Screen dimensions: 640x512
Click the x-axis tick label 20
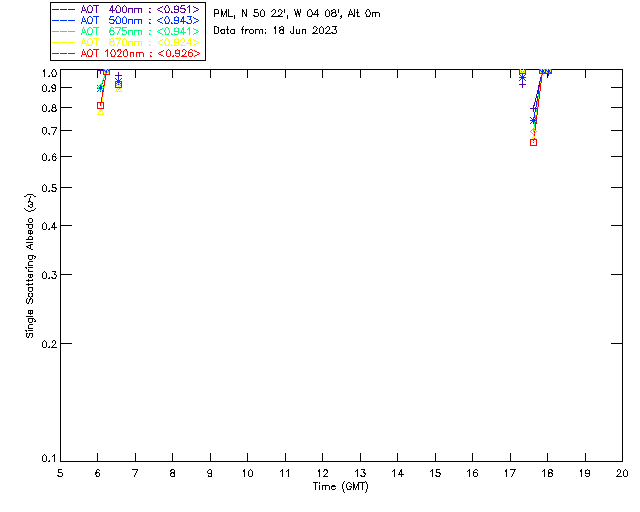tap(622, 473)
